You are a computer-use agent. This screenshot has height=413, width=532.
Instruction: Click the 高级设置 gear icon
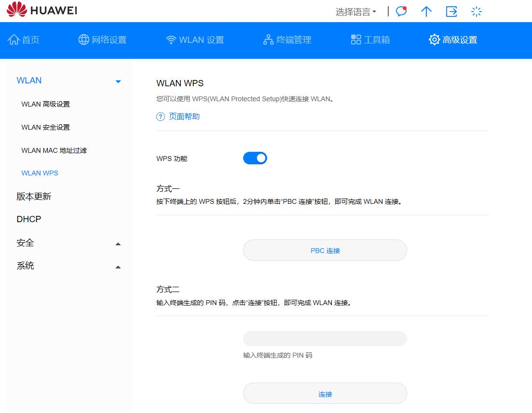coord(434,40)
